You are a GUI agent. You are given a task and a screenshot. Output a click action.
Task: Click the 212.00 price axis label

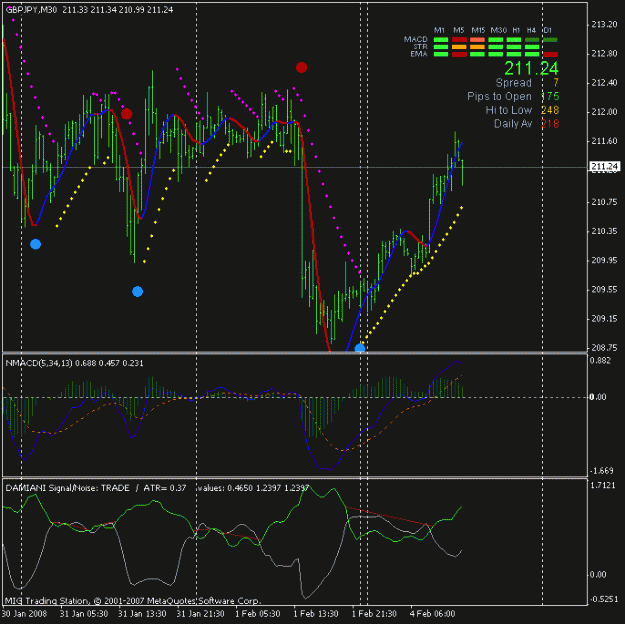(604, 112)
